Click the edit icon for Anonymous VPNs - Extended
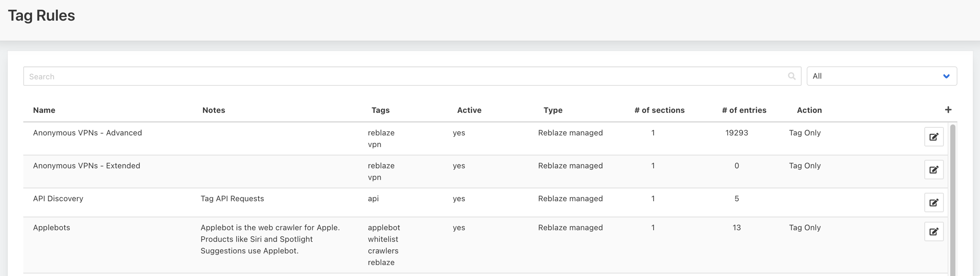This screenshot has height=276, width=980. [934, 170]
